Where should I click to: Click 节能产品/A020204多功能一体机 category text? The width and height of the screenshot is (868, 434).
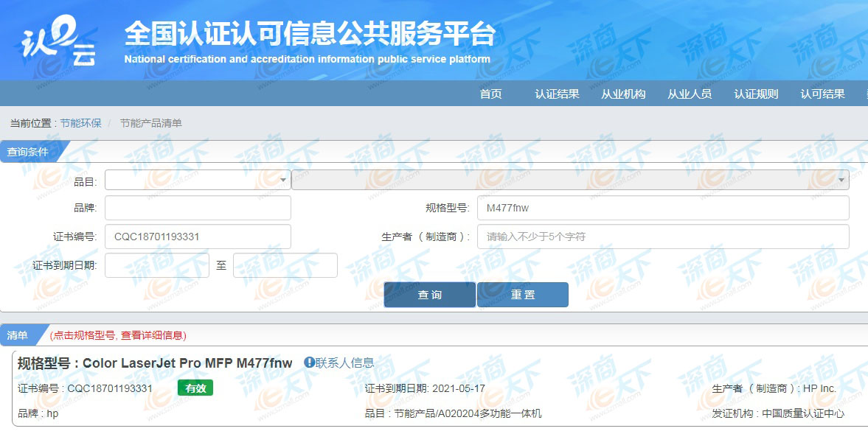(468, 413)
